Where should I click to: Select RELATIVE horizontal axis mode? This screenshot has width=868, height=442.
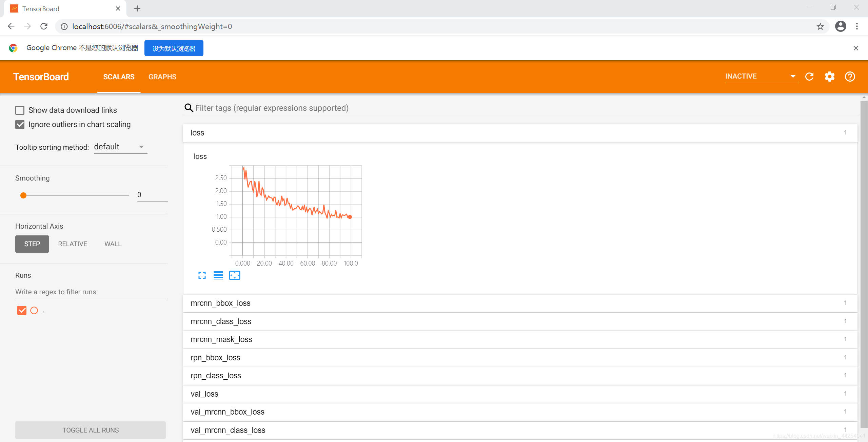coord(73,244)
